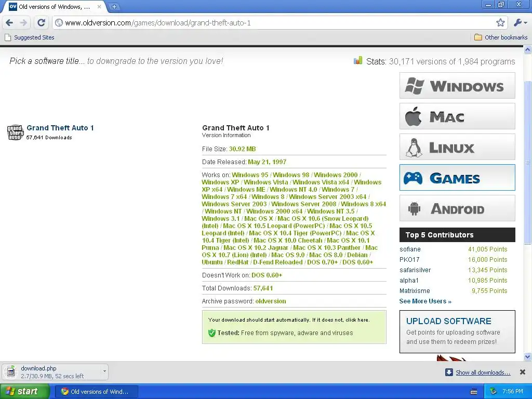This screenshot has height=399, width=532.
Task: Click the vertical scrollbar thumb
Action: [x=528, y=163]
